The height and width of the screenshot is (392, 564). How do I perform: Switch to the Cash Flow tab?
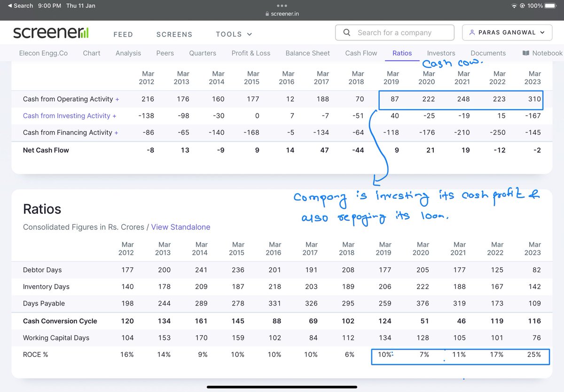tap(361, 53)
